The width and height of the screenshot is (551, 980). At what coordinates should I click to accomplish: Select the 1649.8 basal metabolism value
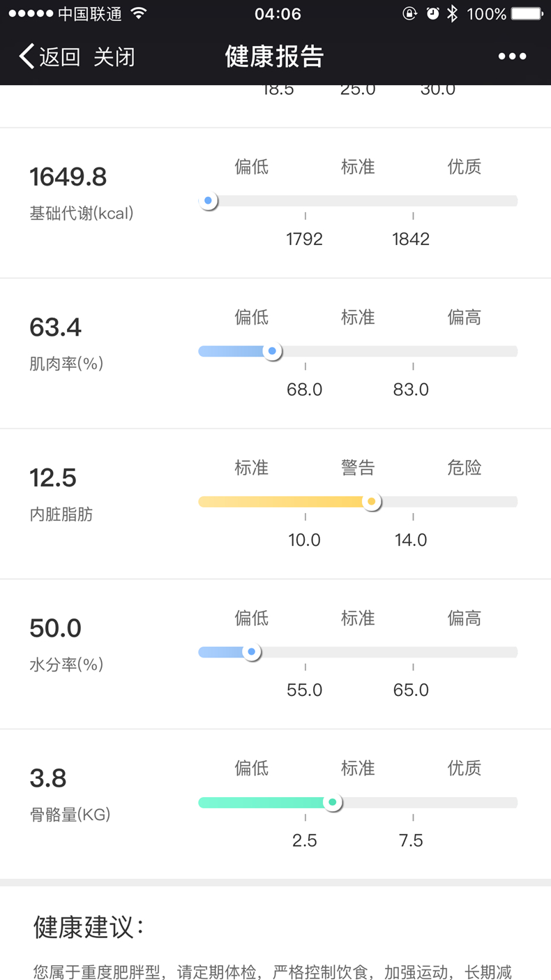click(x=68, y=177)
